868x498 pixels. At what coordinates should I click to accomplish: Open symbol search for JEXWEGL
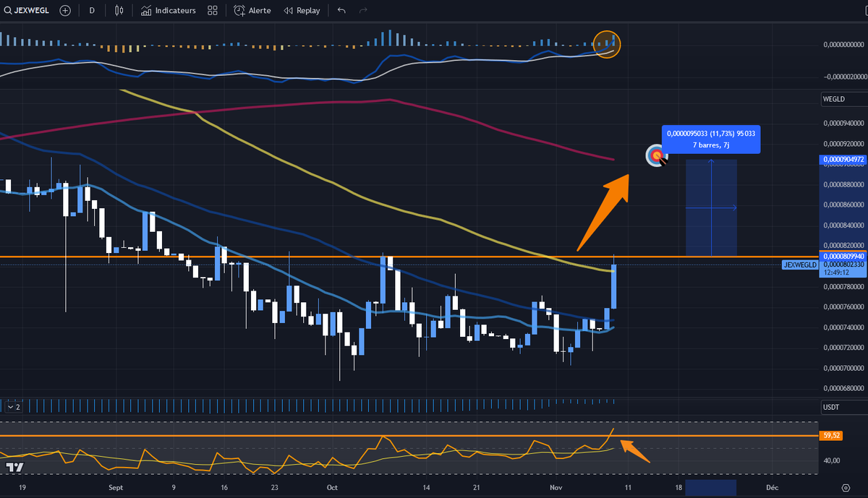26,11
